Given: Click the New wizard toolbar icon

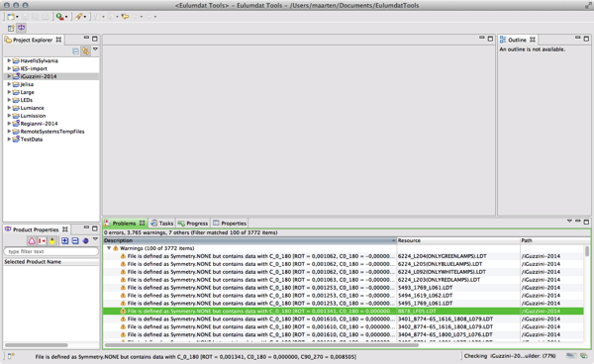Looking at the screenshot, I should point(11,17).
